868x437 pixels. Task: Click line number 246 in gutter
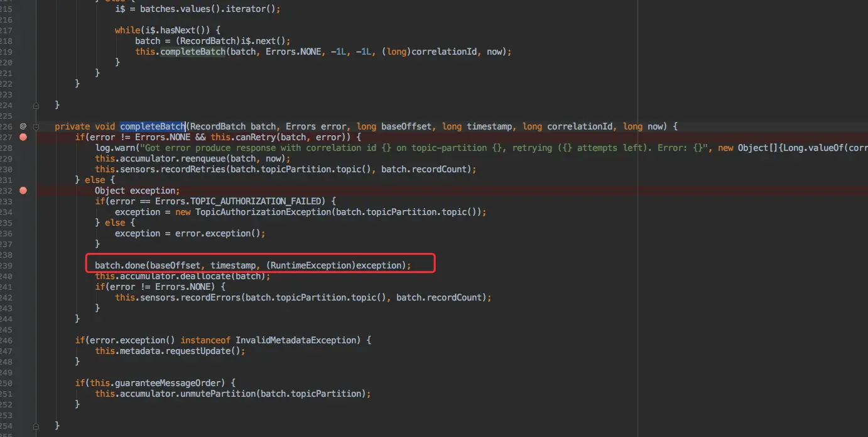6,340
